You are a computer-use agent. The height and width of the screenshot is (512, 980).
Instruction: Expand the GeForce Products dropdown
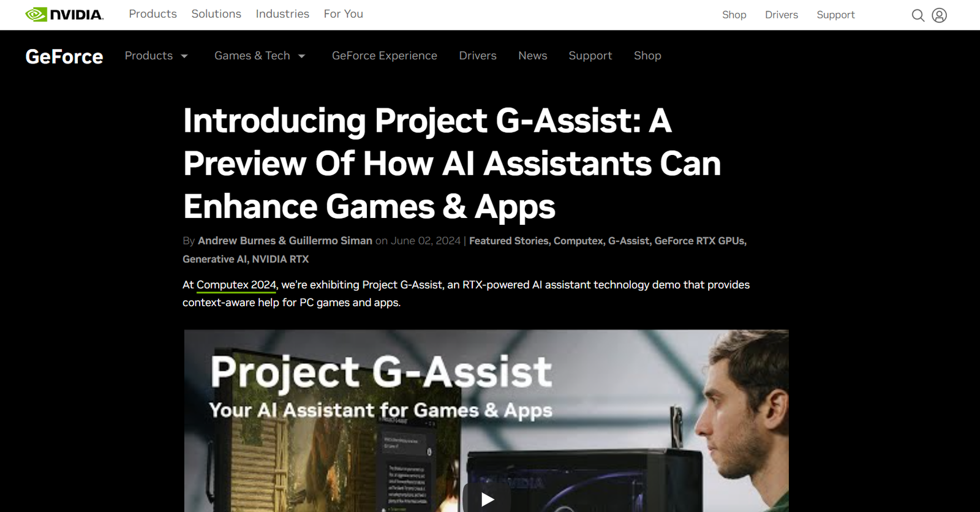pyautogui.click(x=156, y=56)
